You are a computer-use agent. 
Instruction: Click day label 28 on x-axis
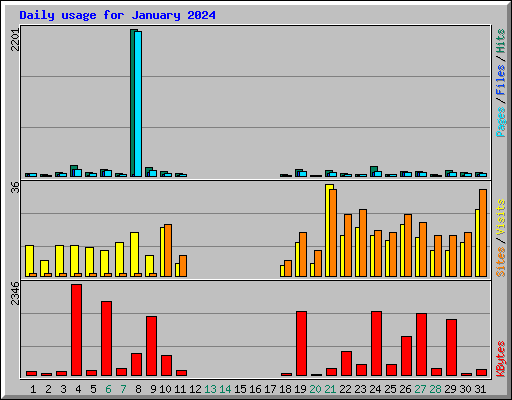coord(435,389)
